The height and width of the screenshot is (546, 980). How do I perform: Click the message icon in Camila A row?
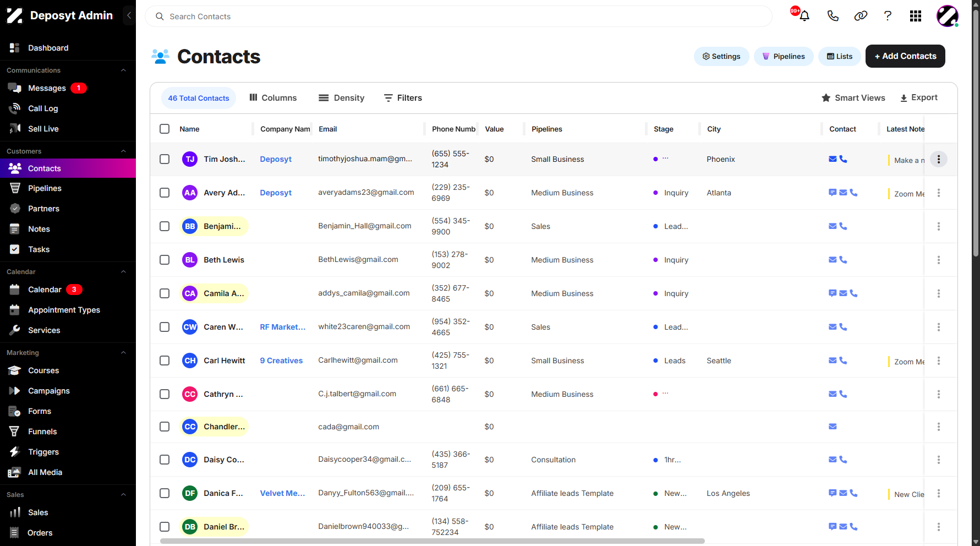pyautogui.click(x=833, y=293)
